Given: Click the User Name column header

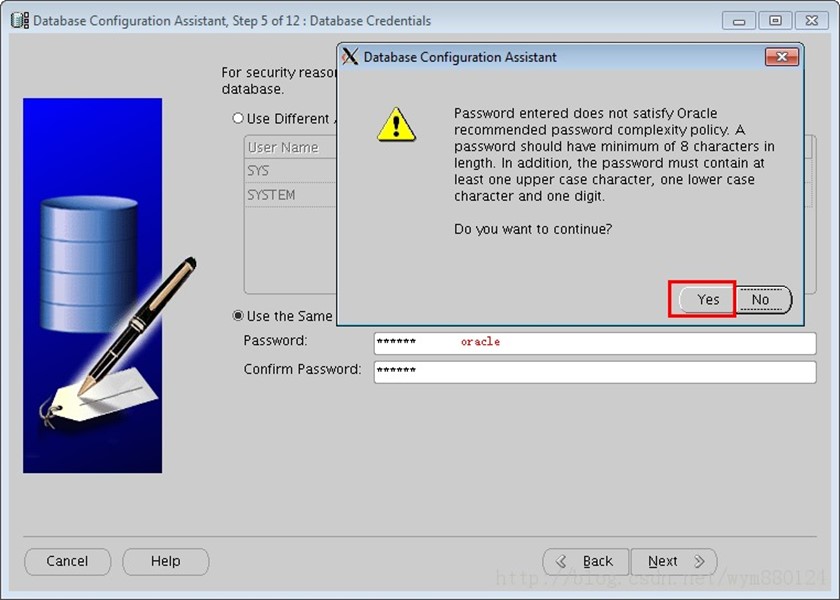Looking at the screenshot, I should (291, 147).
